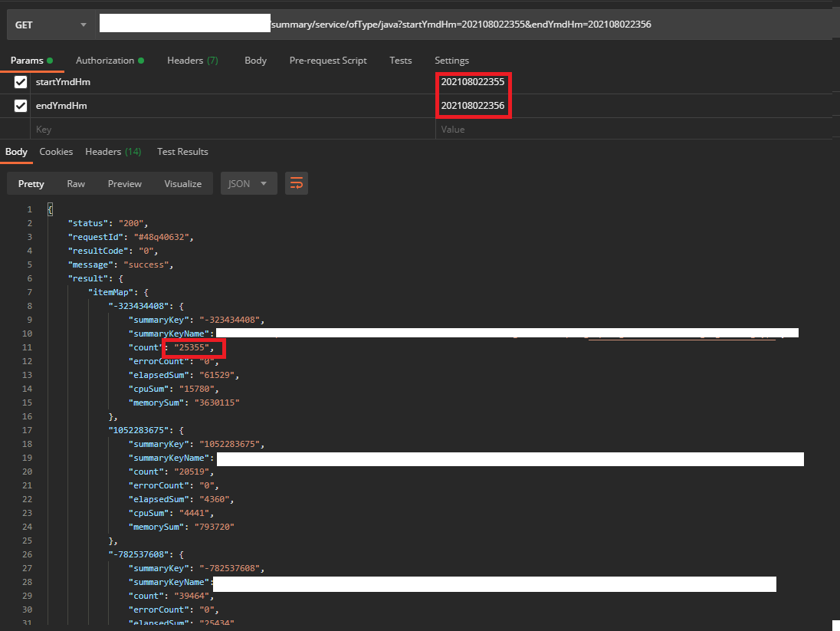The image size is (840, 631).
Task: Switch response view to Raw
Action: (x=76, y=184)
